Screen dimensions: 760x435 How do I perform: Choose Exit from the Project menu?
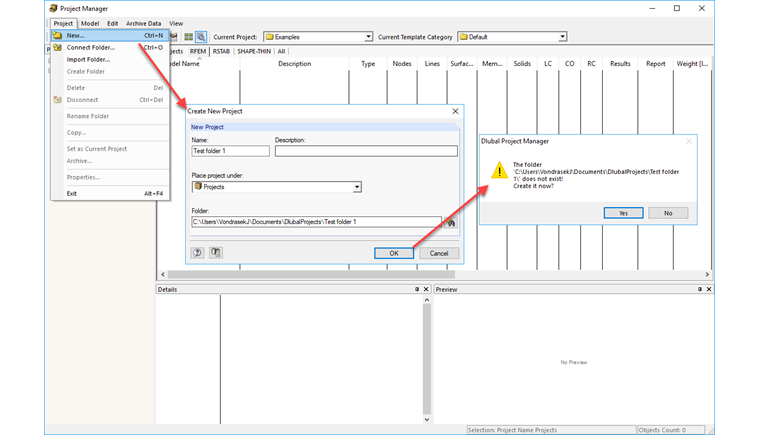tap(110, 193)
